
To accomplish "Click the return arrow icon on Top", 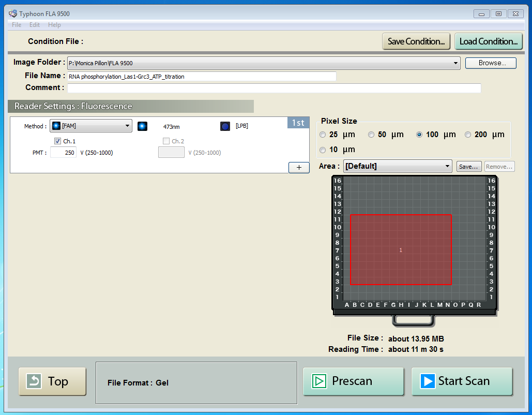I will click(34, 381).
